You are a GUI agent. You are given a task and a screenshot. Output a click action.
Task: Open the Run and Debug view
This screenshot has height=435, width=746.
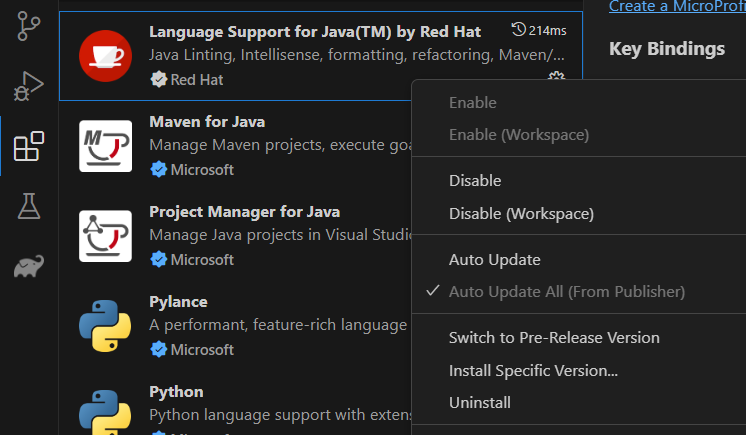[29, 87]
